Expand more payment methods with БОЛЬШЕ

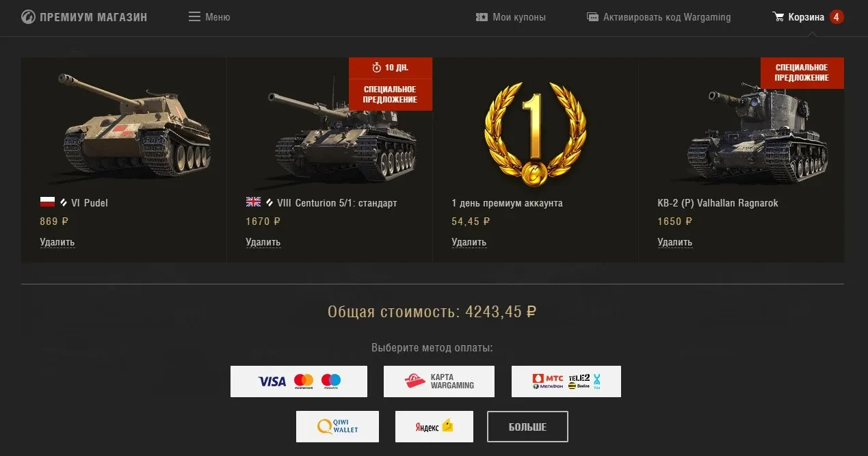pyautogui.click(x=527, y=427)
